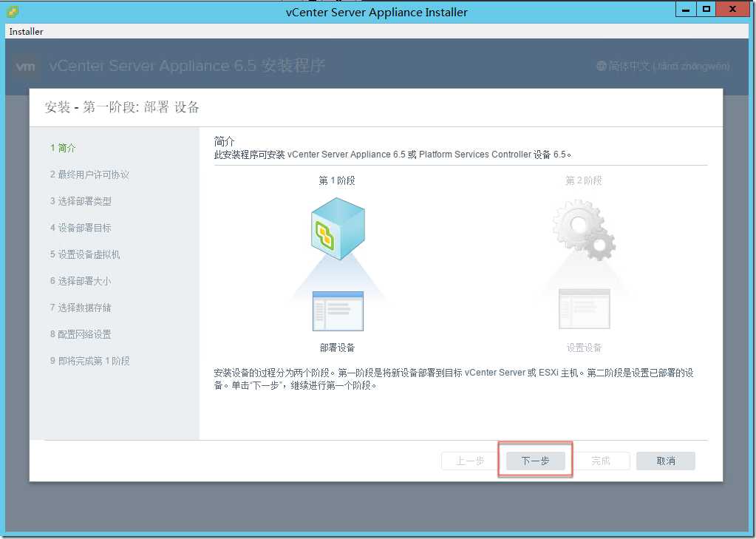Select step 9 即将完成第 1 阶段
Image resolution: width=756 pixels, height=539 pixels.
[x=89, y=361]
